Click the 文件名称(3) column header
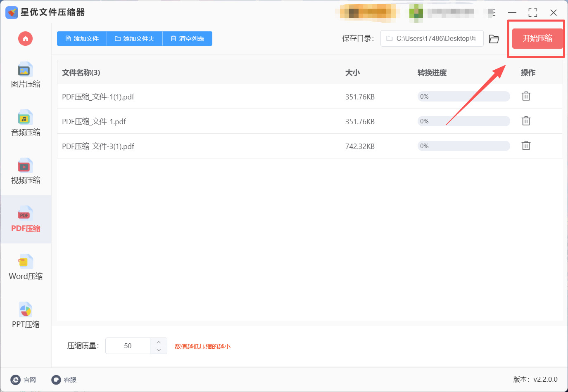This screenshot has height=392, width=568. [x=81, y=73]
